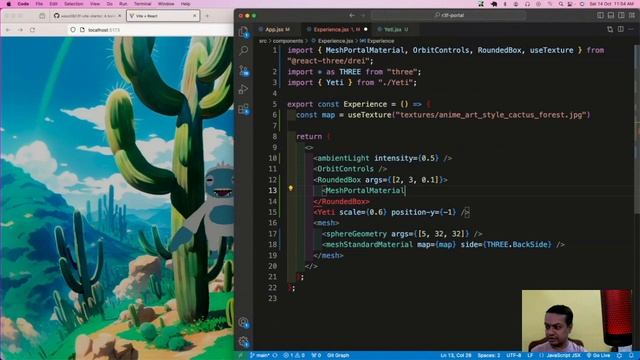Click the date and time in menu bar
The height and width of the screenshot is (360, 640).
pyautogui.click(x=612, y=4)
